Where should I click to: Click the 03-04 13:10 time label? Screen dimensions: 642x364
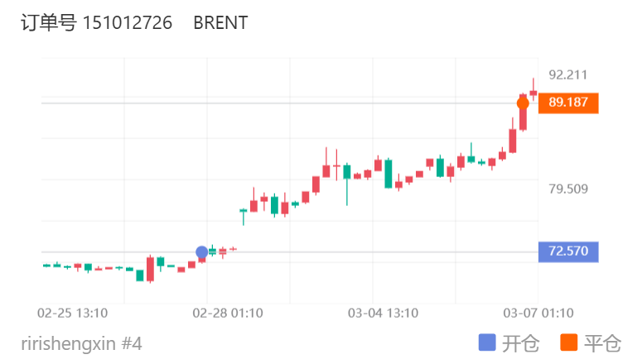[x=383, y=313]
